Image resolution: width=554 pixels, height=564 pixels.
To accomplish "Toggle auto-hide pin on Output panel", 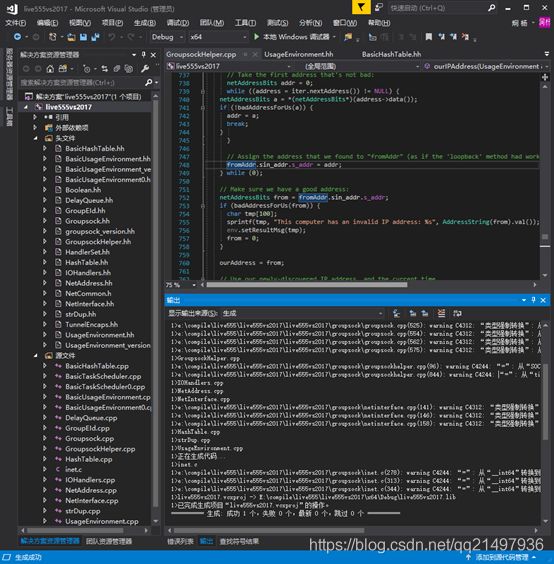I will [533, 300].
